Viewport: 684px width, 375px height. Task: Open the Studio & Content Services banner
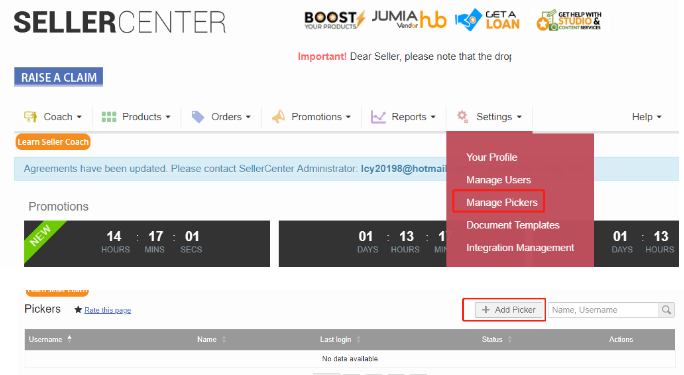pos(569,20)
